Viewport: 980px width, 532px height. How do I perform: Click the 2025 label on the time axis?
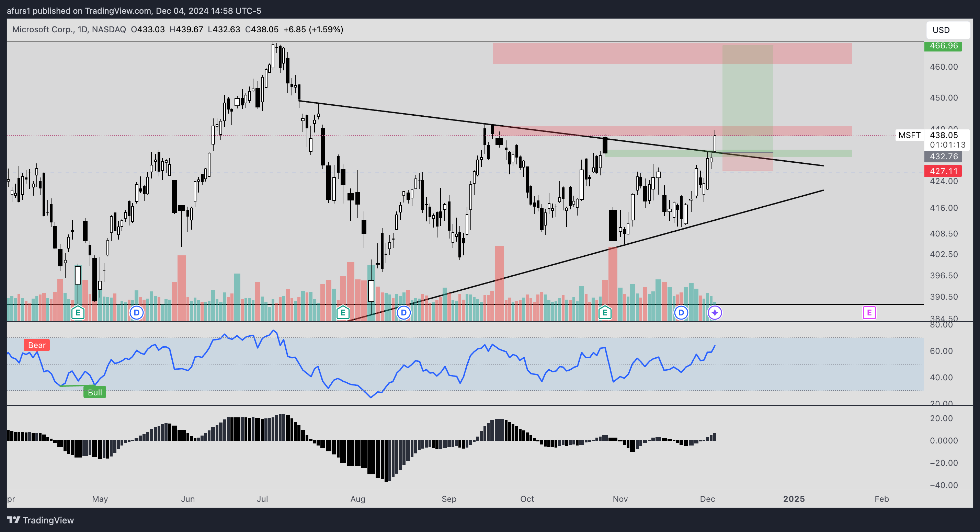pyautogui.click(x=794, y=499)
